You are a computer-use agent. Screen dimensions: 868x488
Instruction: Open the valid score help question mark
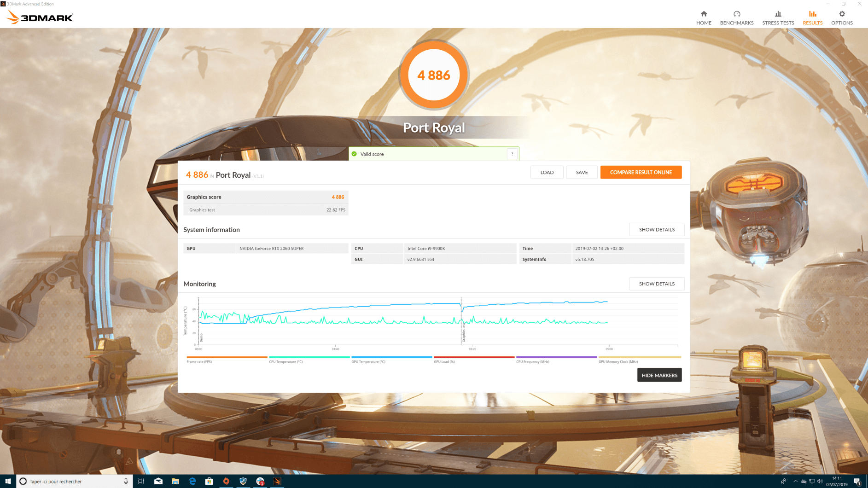(x=512, y=154)
